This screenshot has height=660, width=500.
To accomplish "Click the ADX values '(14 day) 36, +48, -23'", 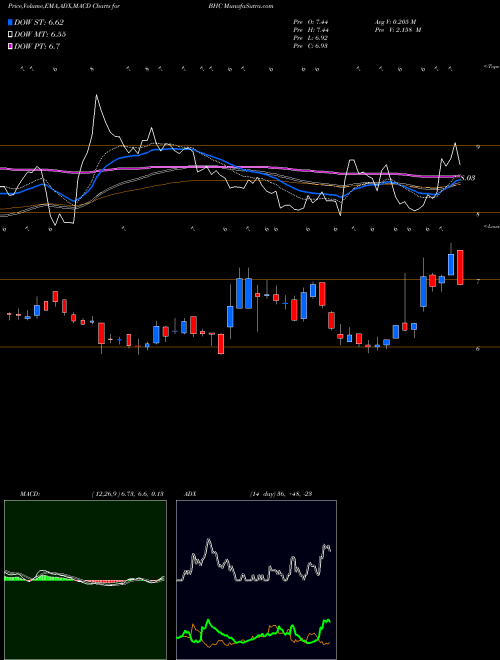I will click(280, 494).
